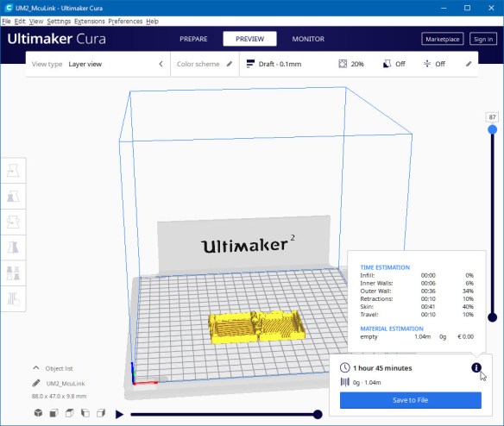Screen dimensions: 504x426
Task: Click the Inner Walls row in time estimation
Action: tap(417, 283)
